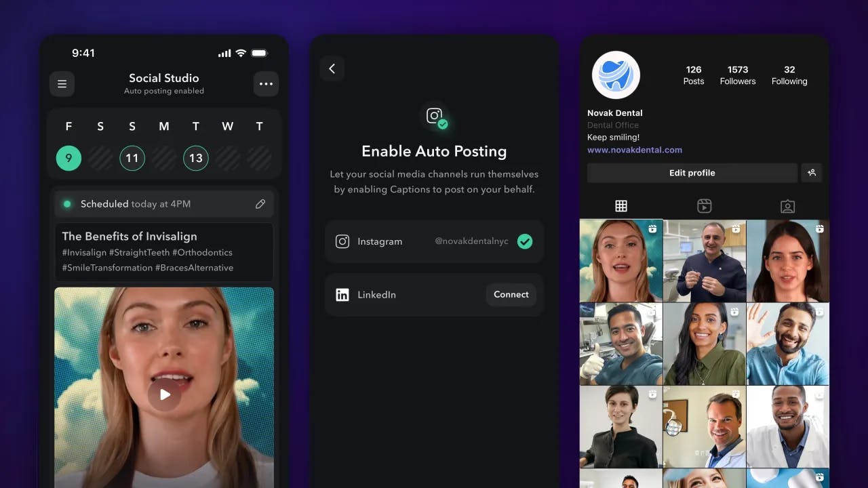View the 126 Posts count
The width and height of the screenshot is (868, 488).
pos(694,75)
